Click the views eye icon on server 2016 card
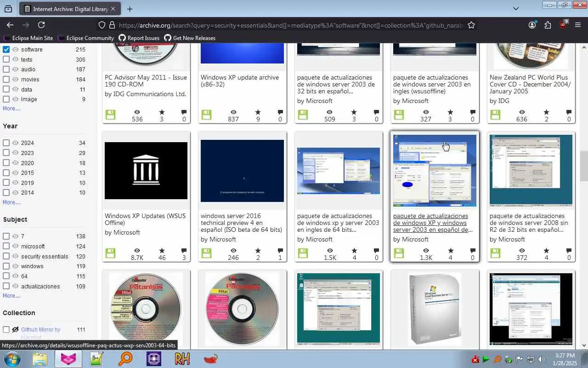This screenshot has height=368, width=588. (x=233, y=251)
